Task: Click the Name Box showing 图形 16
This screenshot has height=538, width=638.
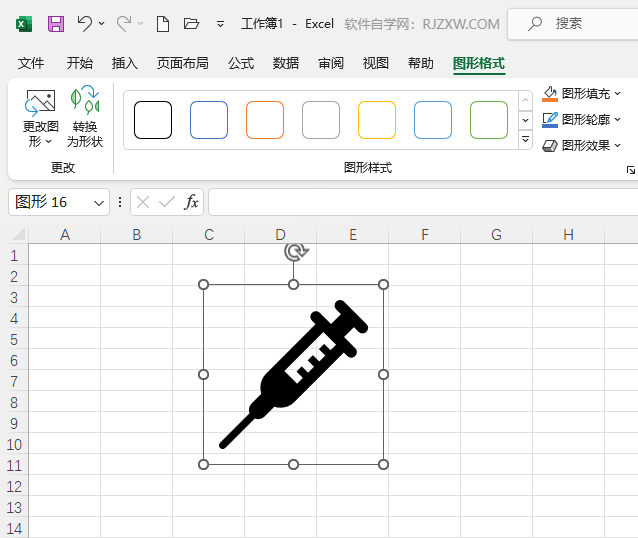Action: 50,202
